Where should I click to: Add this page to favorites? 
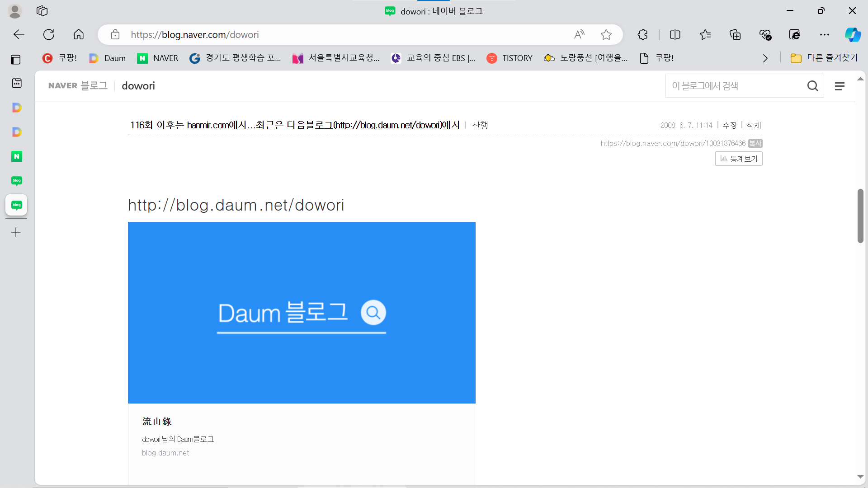pos(606,35)
